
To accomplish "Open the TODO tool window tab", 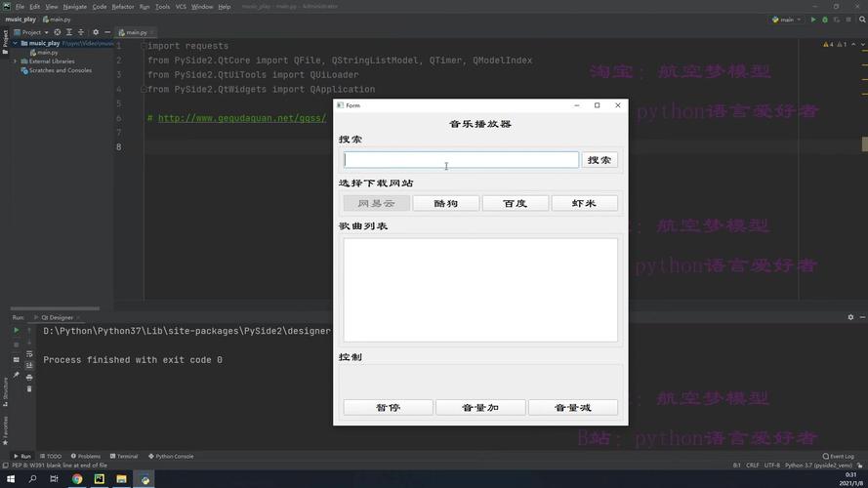I will click(51, 457).
